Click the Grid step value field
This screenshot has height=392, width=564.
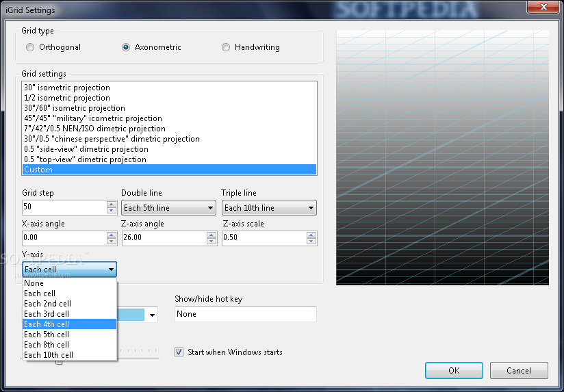pos(64,207)
